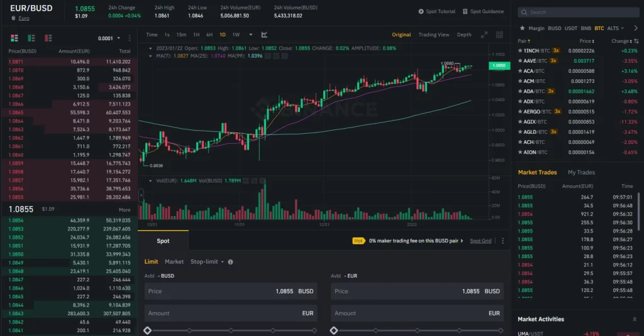Image resolution: width=644 pixels, height=336 pixels.
Task: Open the Depth chart tab
Action: tap(464, 35)
